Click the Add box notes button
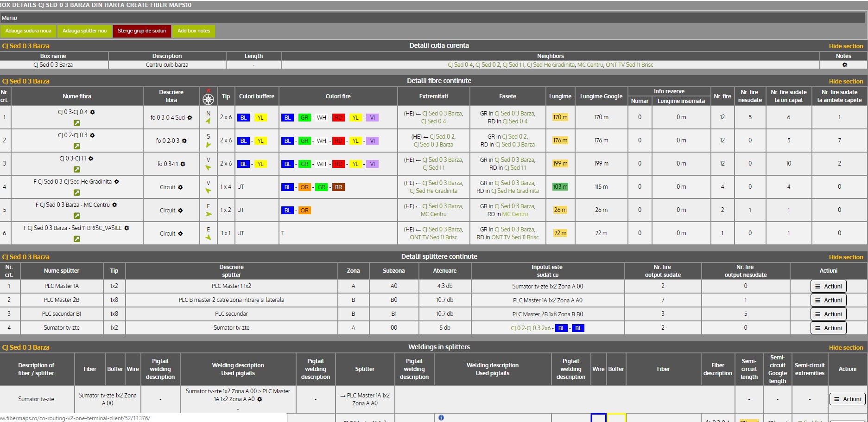Image resolution: width=868 pixels, height=422 pixels. [194, 31]
